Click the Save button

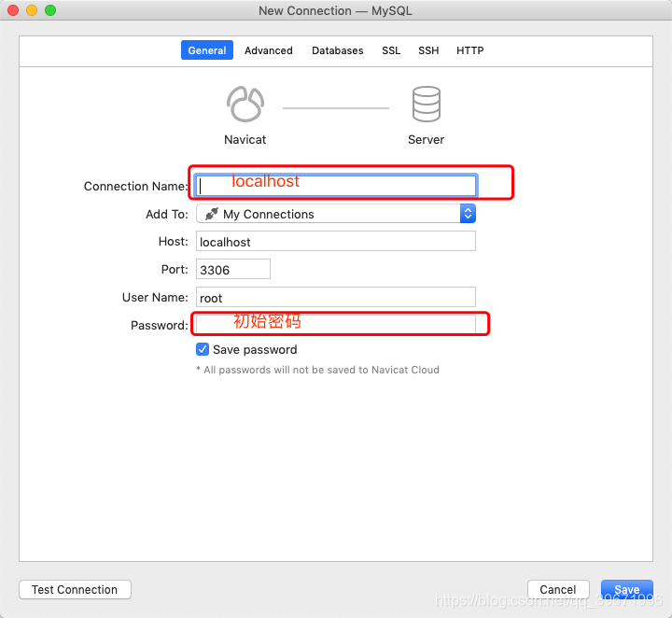point(627,590)
